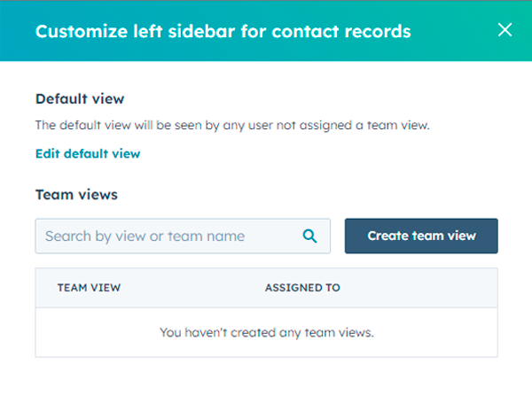This screenshot has width=532, height=395.
Task: Click the Create team view button
Action: pos(421,236)
